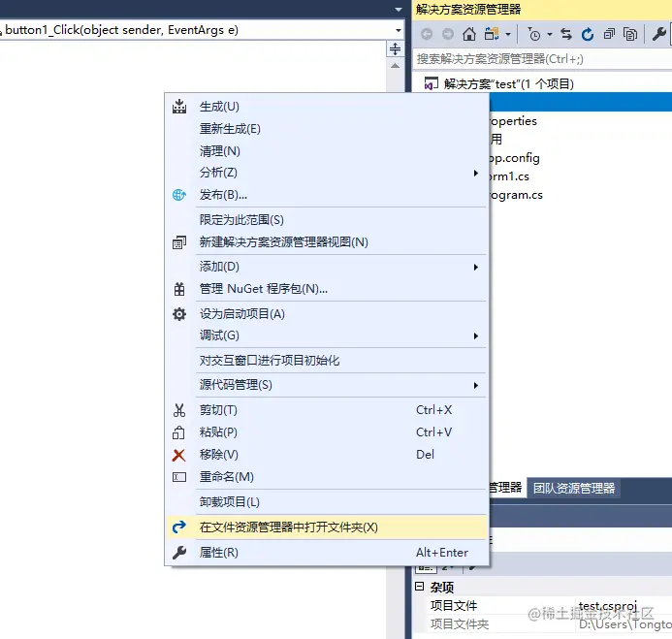Expand the 调试(G) submenu

(x=327, y=335)
